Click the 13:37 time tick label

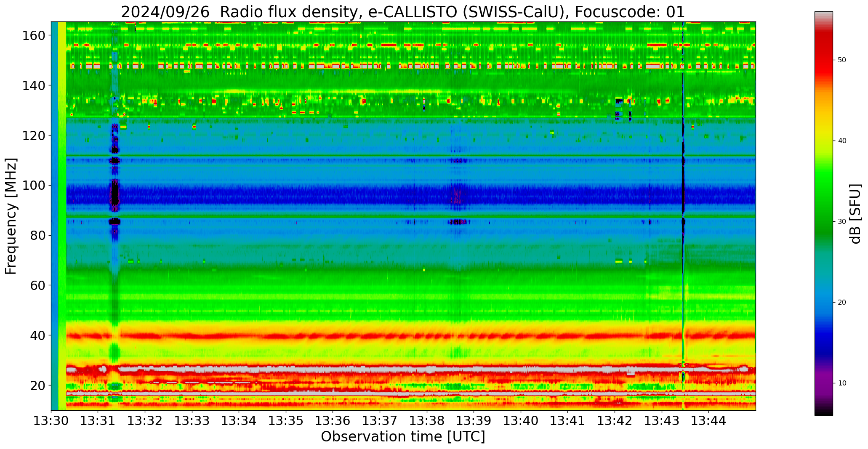click(x=380, y=420)
